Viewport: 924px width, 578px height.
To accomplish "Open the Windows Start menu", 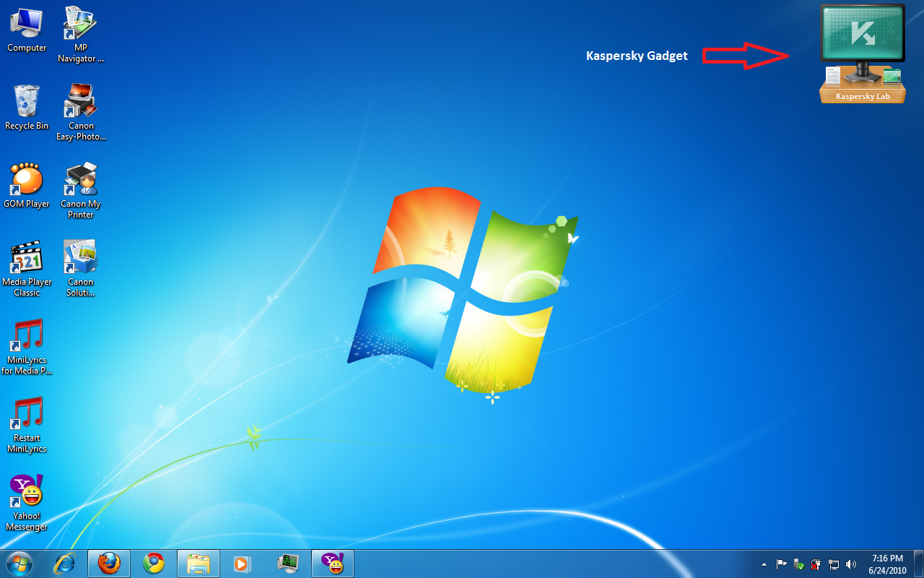I will (19, 563).
